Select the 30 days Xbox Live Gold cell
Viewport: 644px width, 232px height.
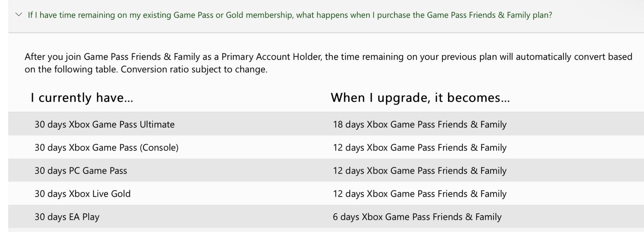[x=82, y=194]
